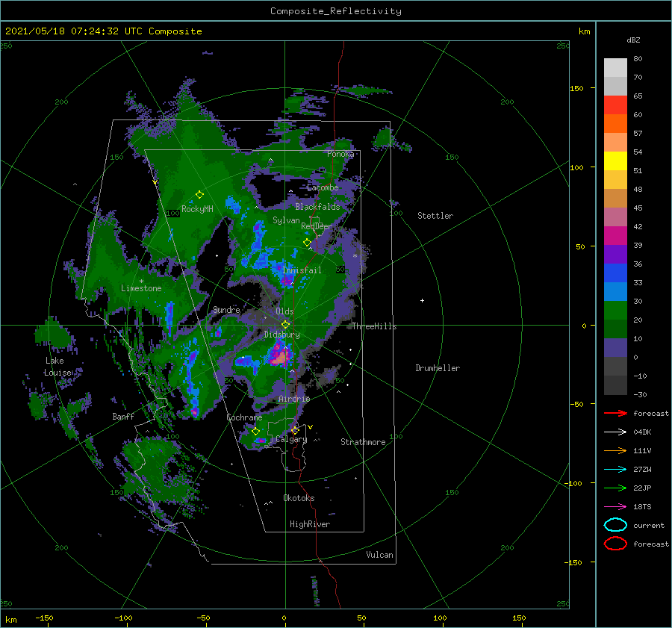Click the light gray 80-70 dBZ swatch
Screen dimensions: 672x628
(615, 68)
